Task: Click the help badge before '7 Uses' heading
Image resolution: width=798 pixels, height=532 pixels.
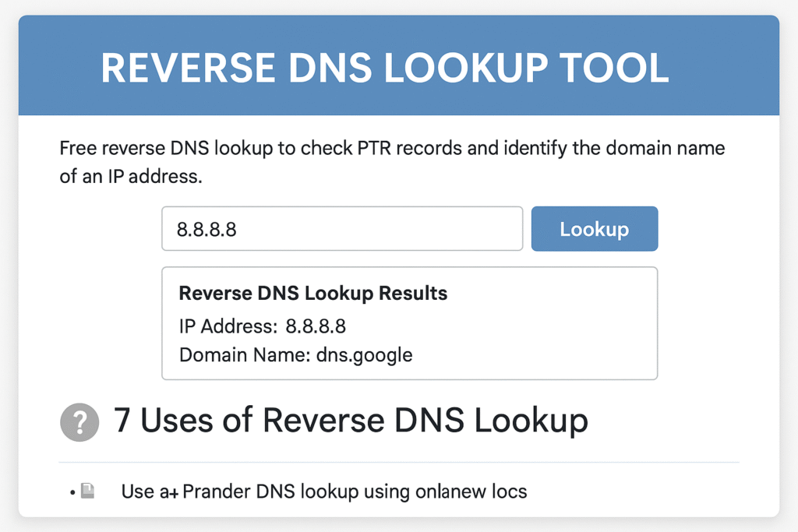Action: tap(79, 421)
